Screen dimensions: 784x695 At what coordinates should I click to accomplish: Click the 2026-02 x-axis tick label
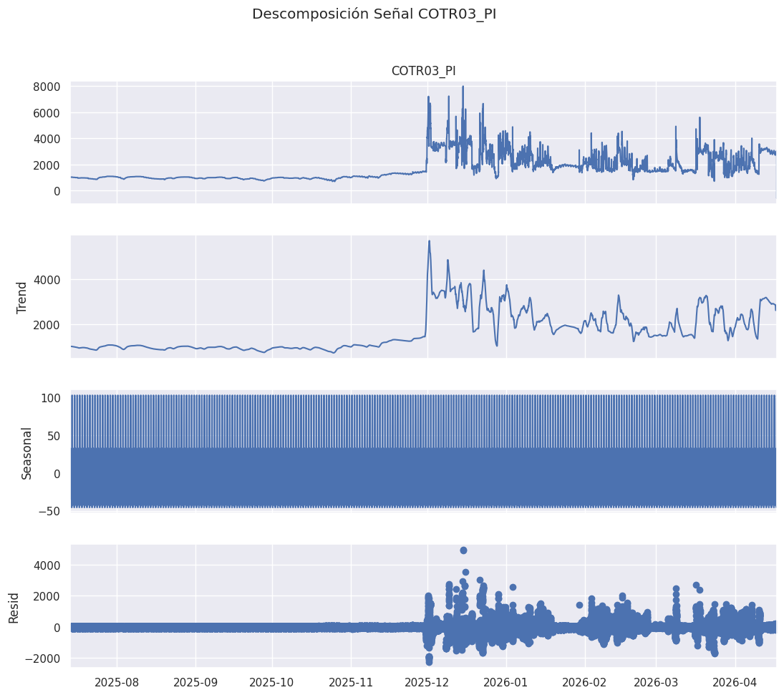[585, 682]
